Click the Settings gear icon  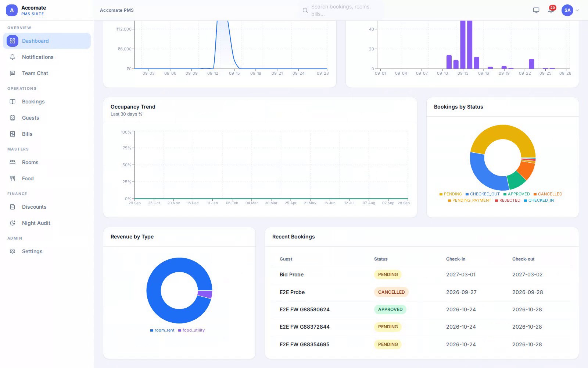(x=12, y=251)
